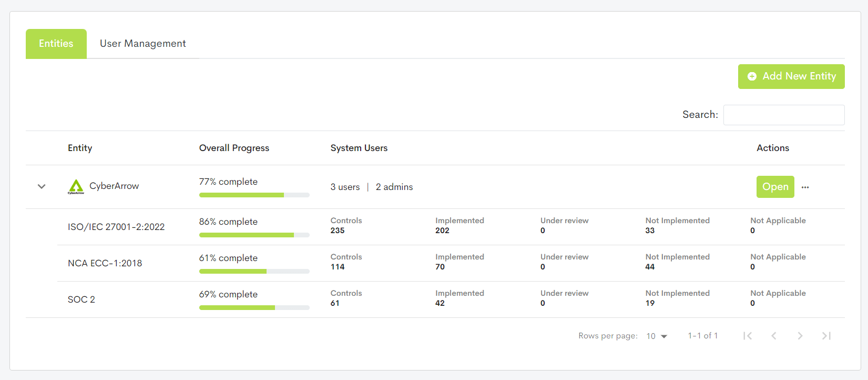
Task: Select the CyberArrow entity name
Action: coord(114,186)
